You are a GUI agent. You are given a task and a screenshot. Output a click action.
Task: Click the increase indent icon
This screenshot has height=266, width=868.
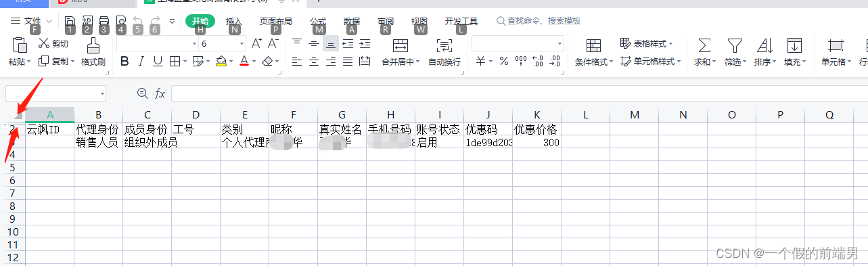point(365,43)
